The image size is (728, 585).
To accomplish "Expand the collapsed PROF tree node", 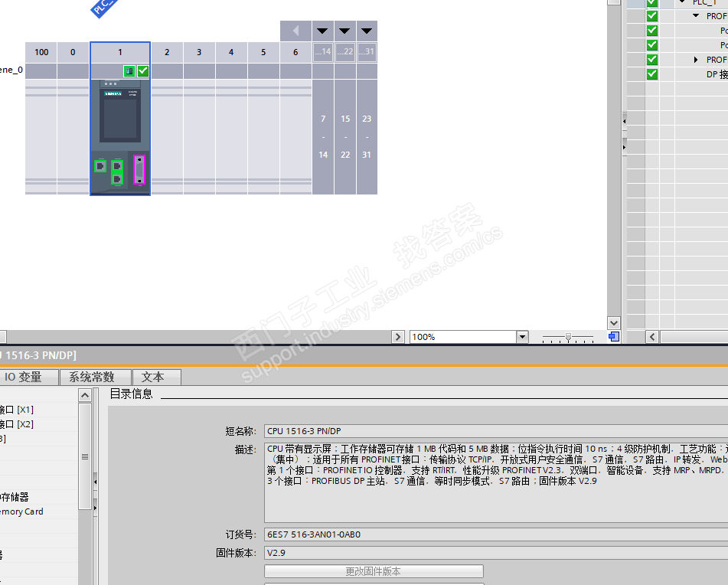I will (696, 60).
